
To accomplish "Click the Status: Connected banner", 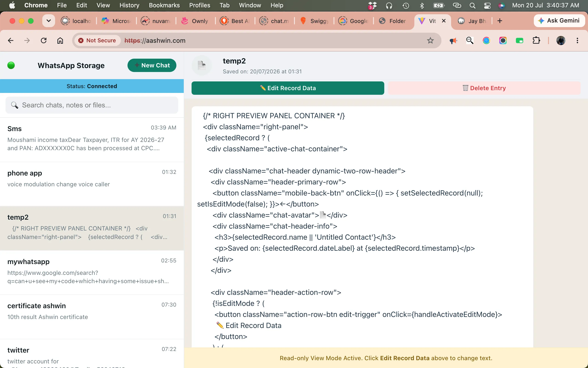I will pyautogui.click(x=92, y=86).
